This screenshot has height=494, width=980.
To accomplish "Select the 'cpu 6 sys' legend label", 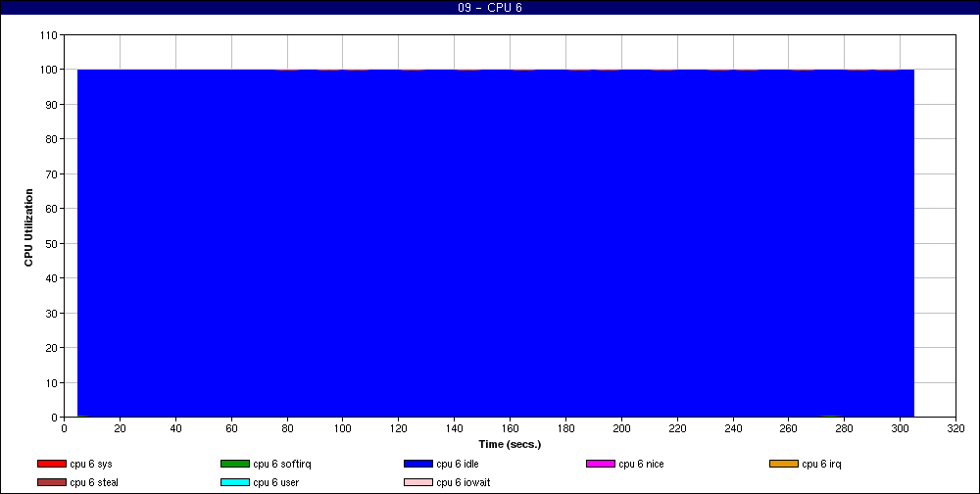I will [91, 464].
